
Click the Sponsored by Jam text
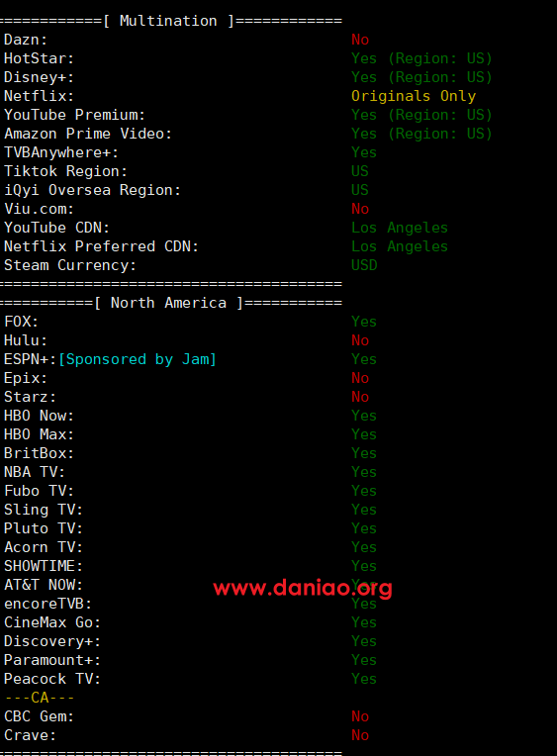[138, 359]
